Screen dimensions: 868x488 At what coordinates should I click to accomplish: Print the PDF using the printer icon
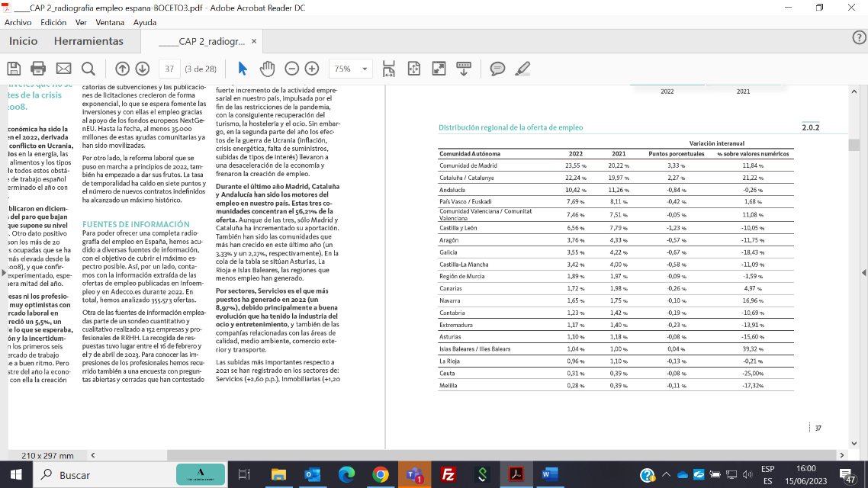tap(38, 69)
